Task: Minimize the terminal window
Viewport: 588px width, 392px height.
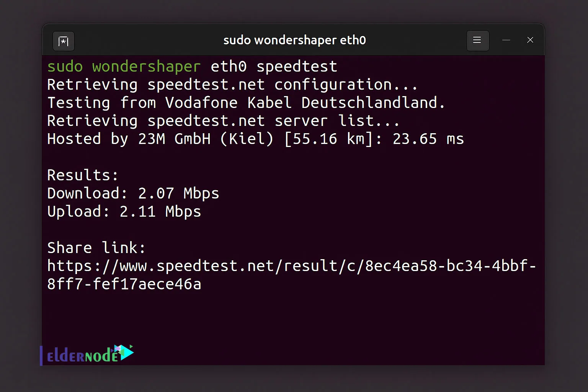Action: [506, 40]
